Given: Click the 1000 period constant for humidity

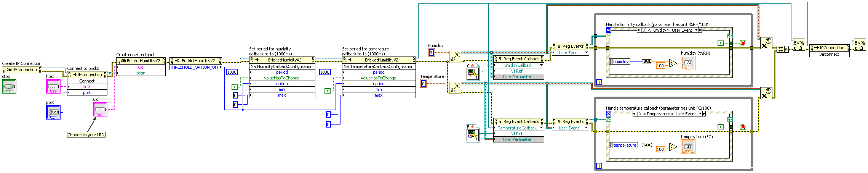Looking at the screenshot, I should 232,72.
